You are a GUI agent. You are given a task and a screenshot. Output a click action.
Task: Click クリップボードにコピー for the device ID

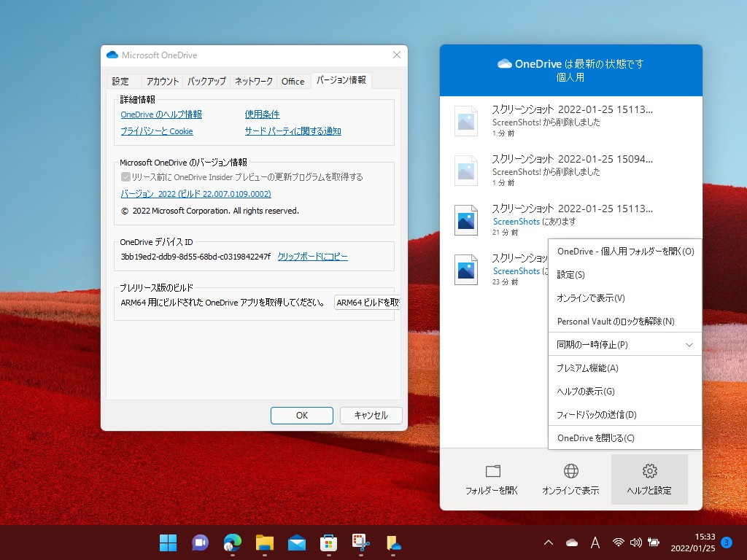pyautogui.click(x=310, y=257)
